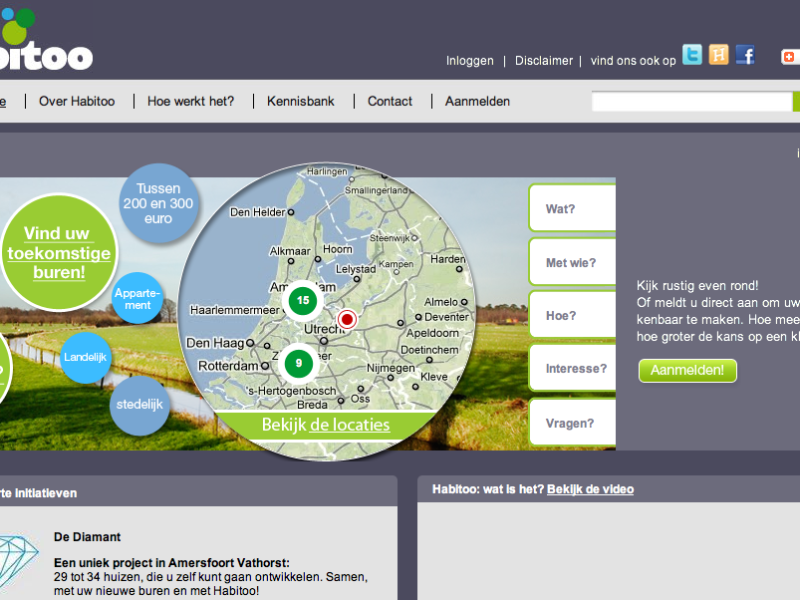Select the green 9 cluster marker

(x=298, y=363)
